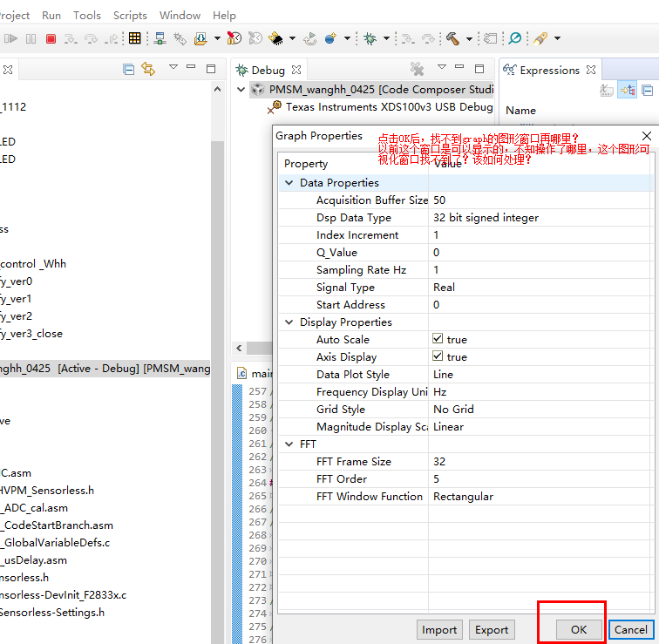The image size is (659, 644).
Task: Click the black grid icon in toolbar
Action: click(x=134, y=38)
